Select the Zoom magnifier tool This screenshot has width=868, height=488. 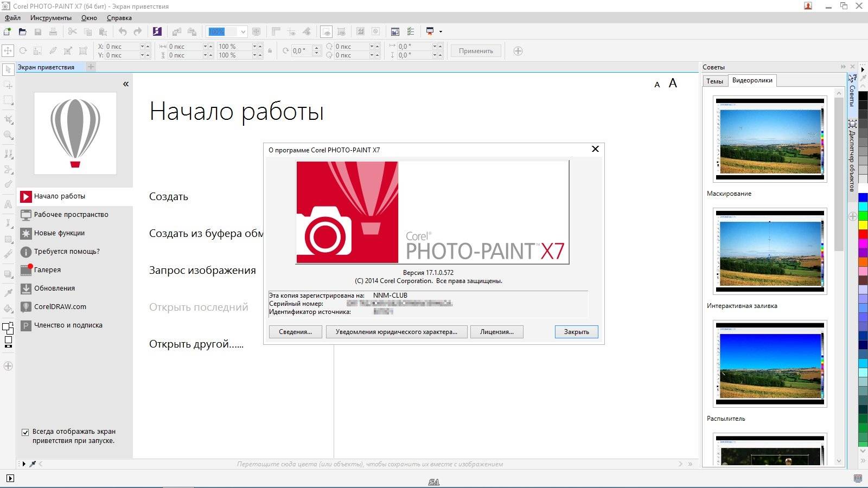click(x=8, y=135)
